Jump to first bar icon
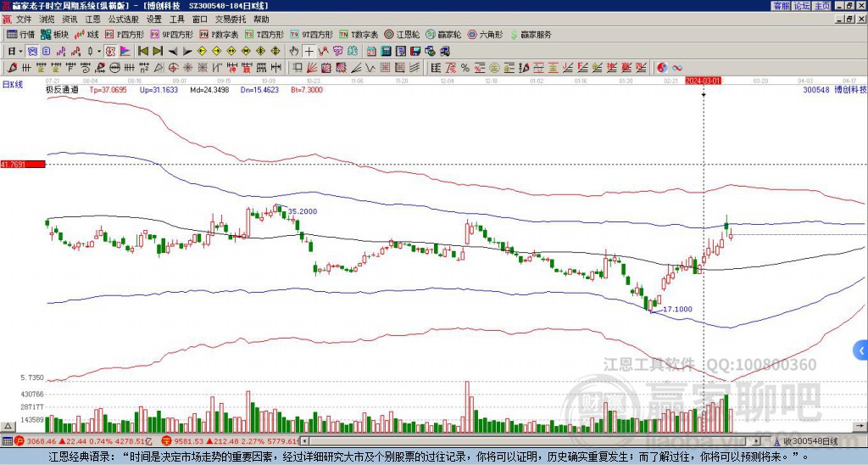 point(142,51)
